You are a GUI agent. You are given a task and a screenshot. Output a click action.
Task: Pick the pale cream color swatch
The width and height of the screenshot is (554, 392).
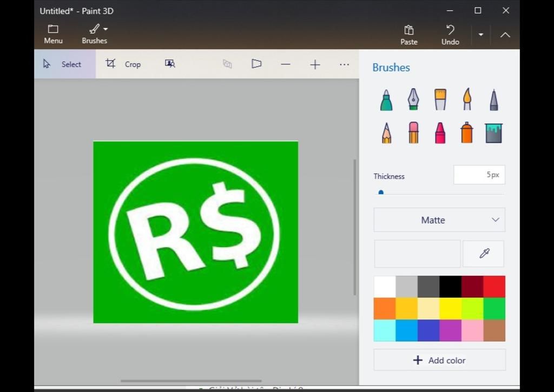click(x=428, y=308)
